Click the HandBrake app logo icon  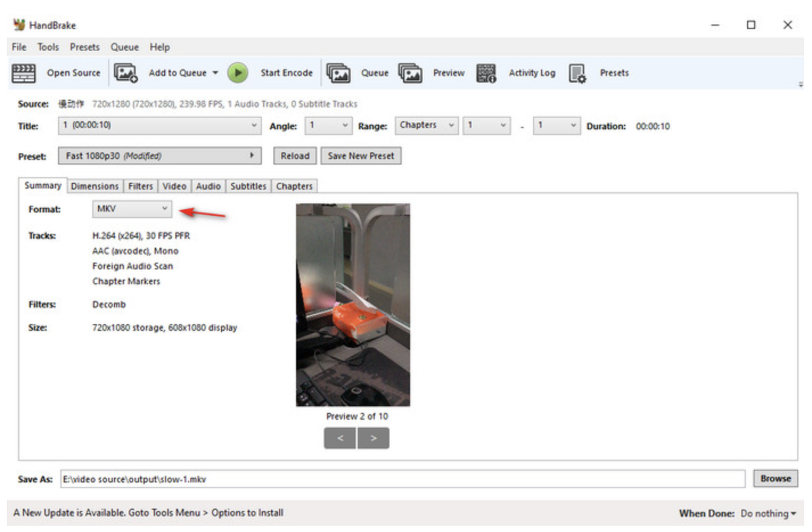pyautogui.click(x=19, y=25)
